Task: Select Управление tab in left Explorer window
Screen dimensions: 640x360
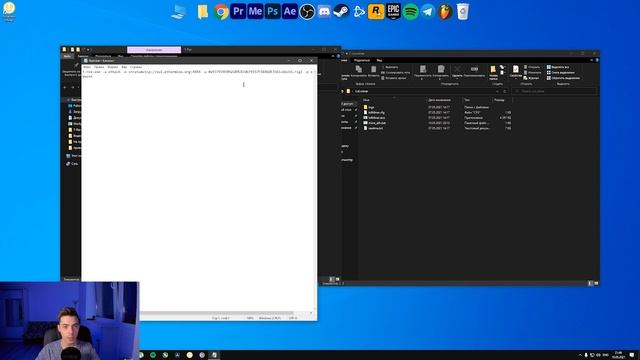Action: [x=154, y=50]
